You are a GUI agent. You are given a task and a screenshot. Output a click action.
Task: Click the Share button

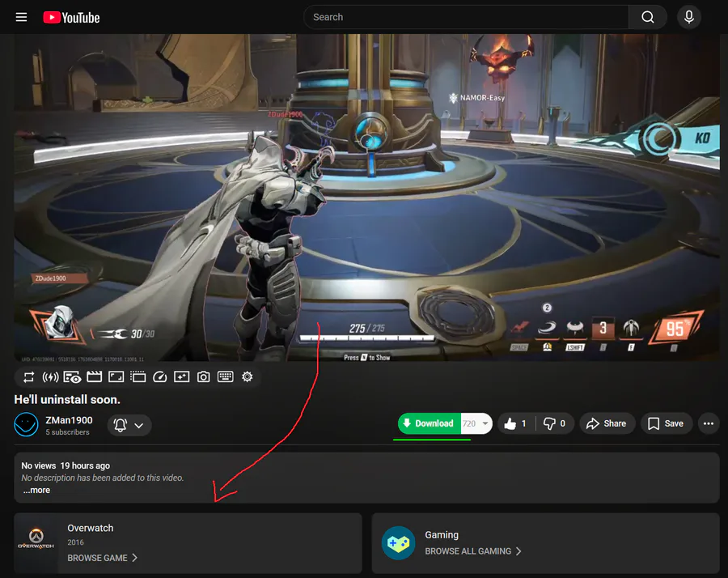click(x=607, y=423)
